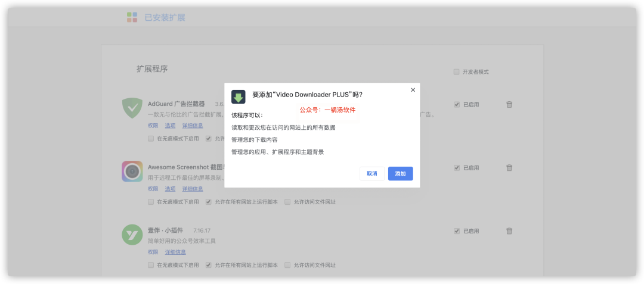The width and height of the screenshot is (644, 284).
Task: Click the AdGuard 广告拦截器 extension name
Action: (x=176, y=104)
